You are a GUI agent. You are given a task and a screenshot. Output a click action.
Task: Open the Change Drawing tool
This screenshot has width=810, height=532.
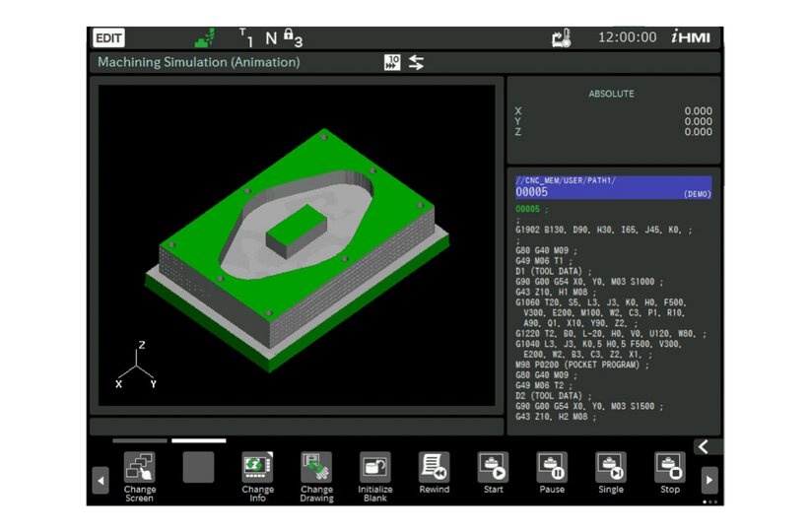tap(316, 468)
